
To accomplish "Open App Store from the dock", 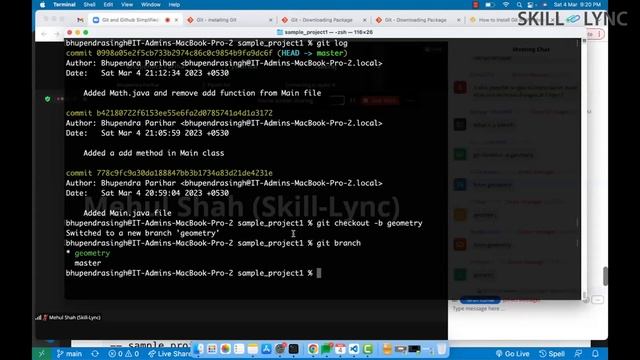I will point(266,349).
